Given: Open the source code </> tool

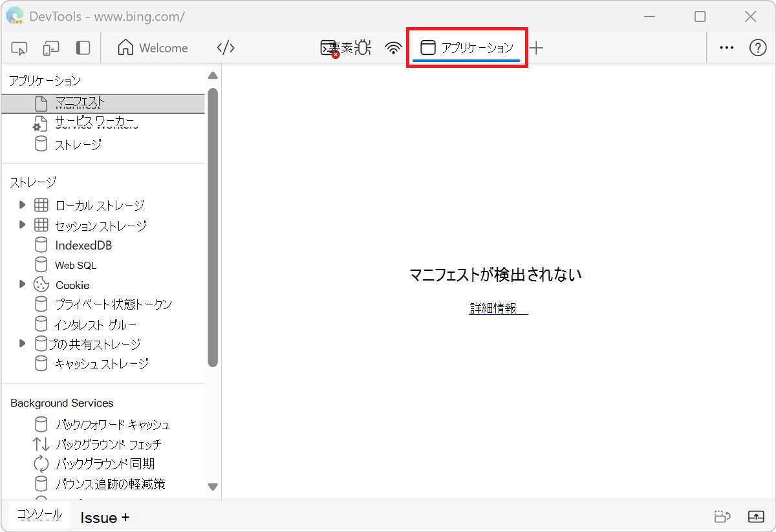Looking at the screenshot, I should coord(225,47).
